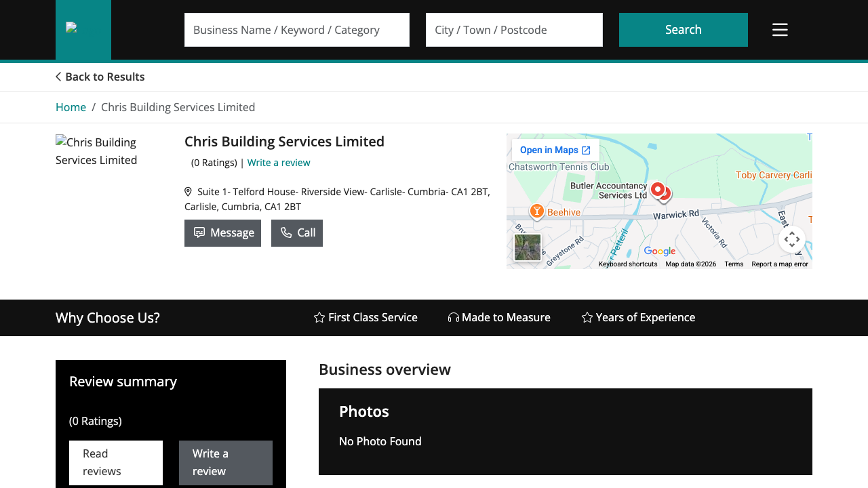Open the listing in Google Maps
Viewport: 868px width, 488px height.
coord(555,150)
